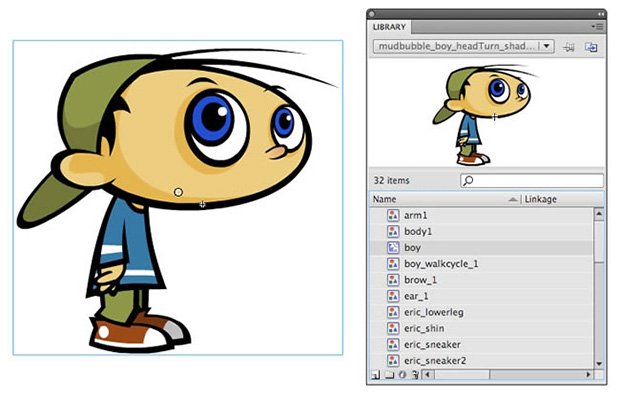This screenshot has height=398, width=620.
Task: Click the Delete trash icon in Library
Action: (x=414, y=374)
